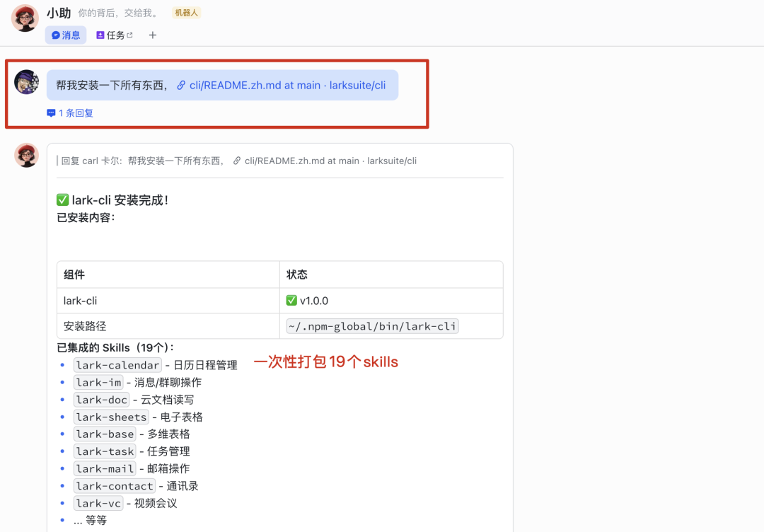
Task: Click the lark-calendar code chip
Action: click(x=117, y=364)
